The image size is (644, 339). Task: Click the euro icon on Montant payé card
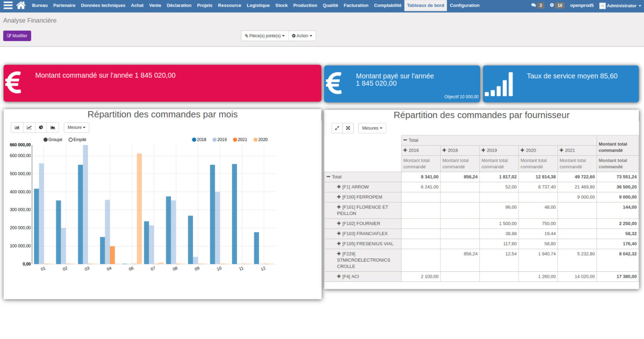(x=334, y=83)
